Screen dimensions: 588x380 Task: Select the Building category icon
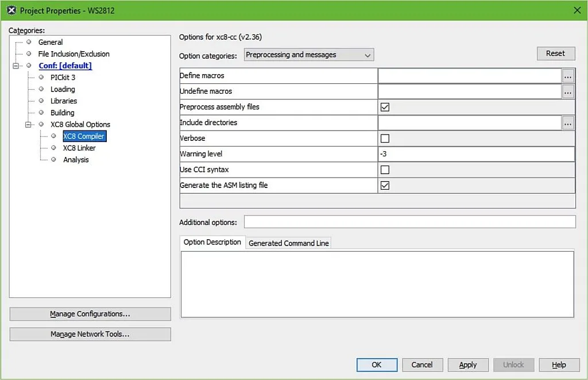pos(41,113)
